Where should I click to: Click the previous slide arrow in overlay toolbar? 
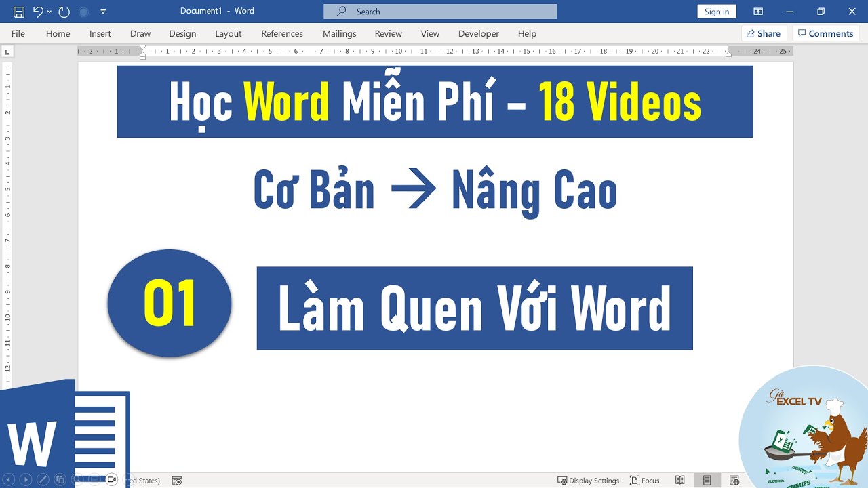9,479
